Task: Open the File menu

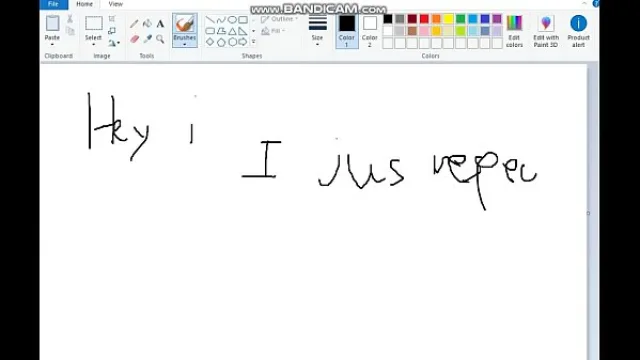Action: pyautogui.click(x=53, y=4)
